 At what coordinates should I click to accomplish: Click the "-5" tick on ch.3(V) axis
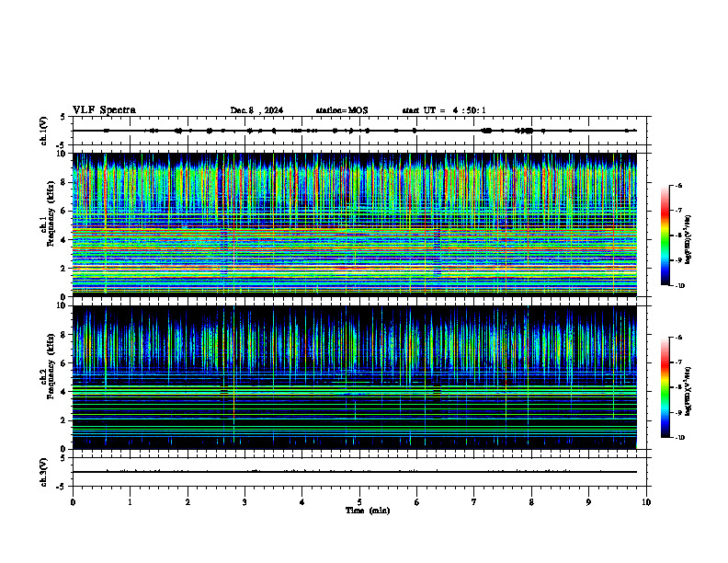(x=62, y=487)
